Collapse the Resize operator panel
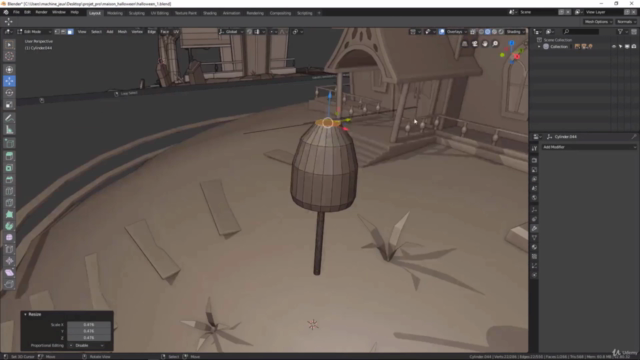Screen dimensions: 640x360 pyautogui.click(x=25, y=314)
